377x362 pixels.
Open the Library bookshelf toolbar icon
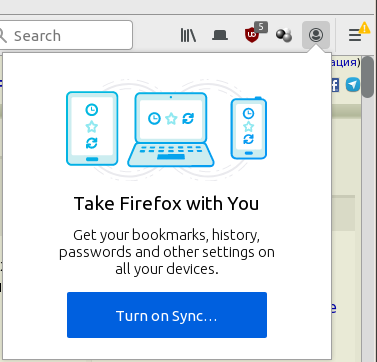[188, 35]
